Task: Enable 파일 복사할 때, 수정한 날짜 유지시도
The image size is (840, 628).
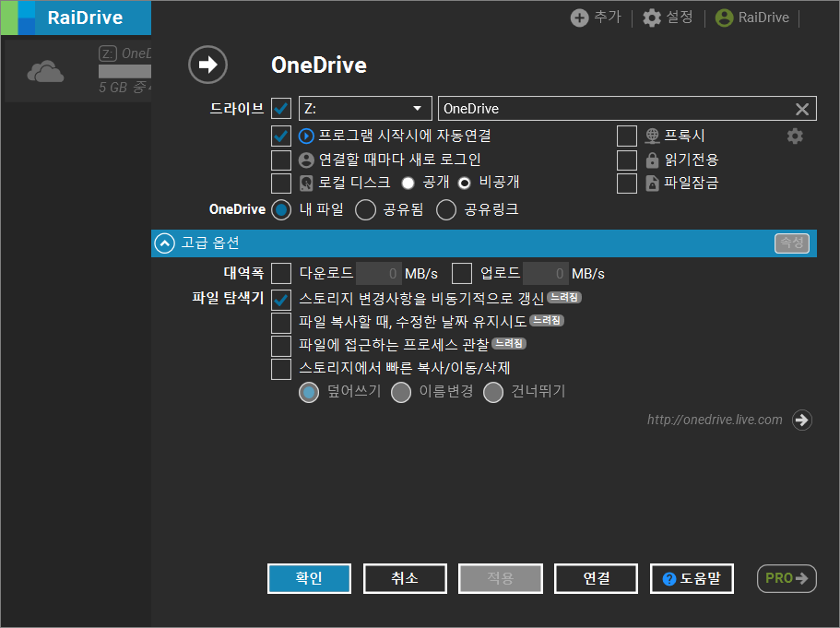Action: point(281,323)
